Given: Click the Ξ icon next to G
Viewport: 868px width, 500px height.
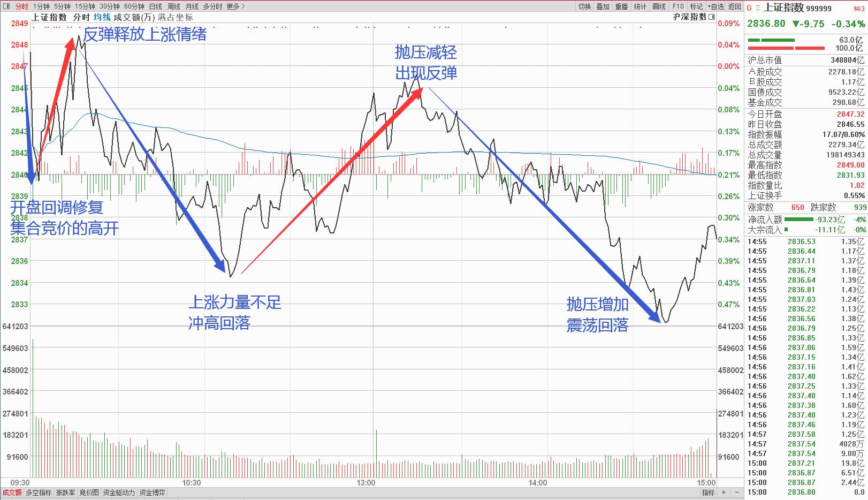Looking at the screenshot, I should [757, 8].
